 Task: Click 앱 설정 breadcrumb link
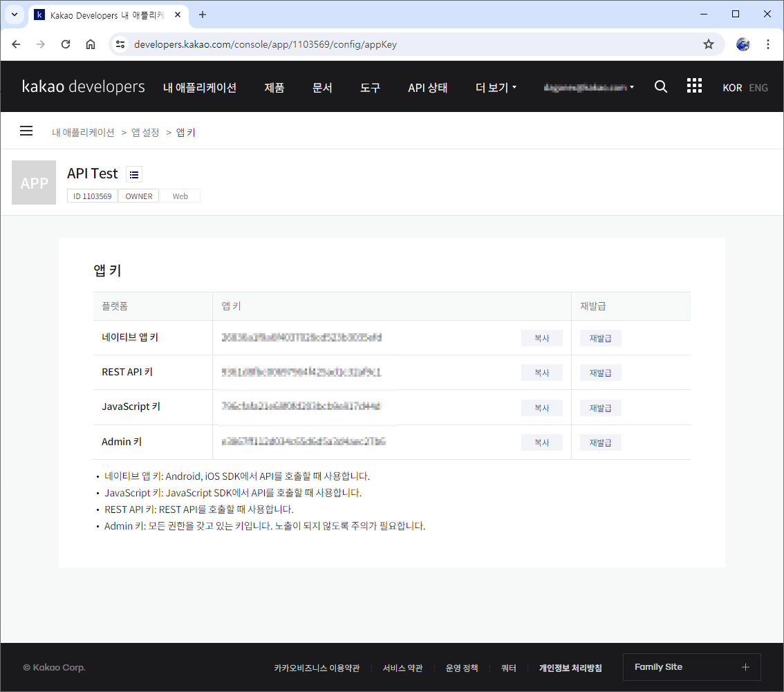click(145, 133)
